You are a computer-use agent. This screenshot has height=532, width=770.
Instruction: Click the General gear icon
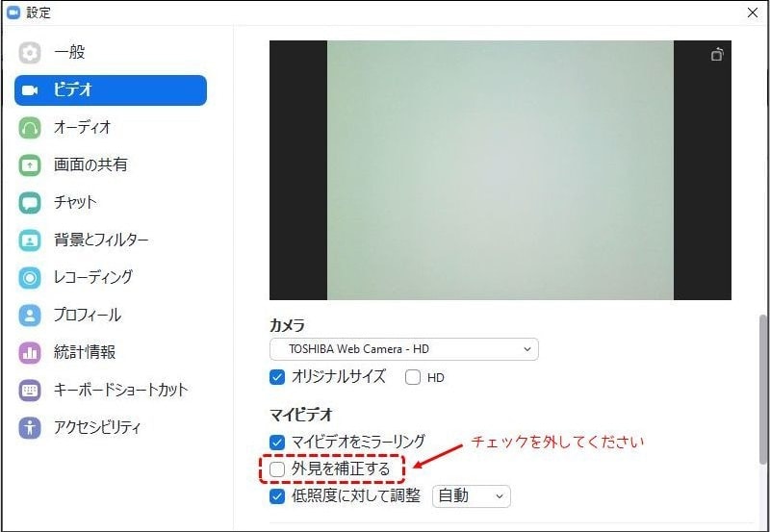tap(30, 52)
